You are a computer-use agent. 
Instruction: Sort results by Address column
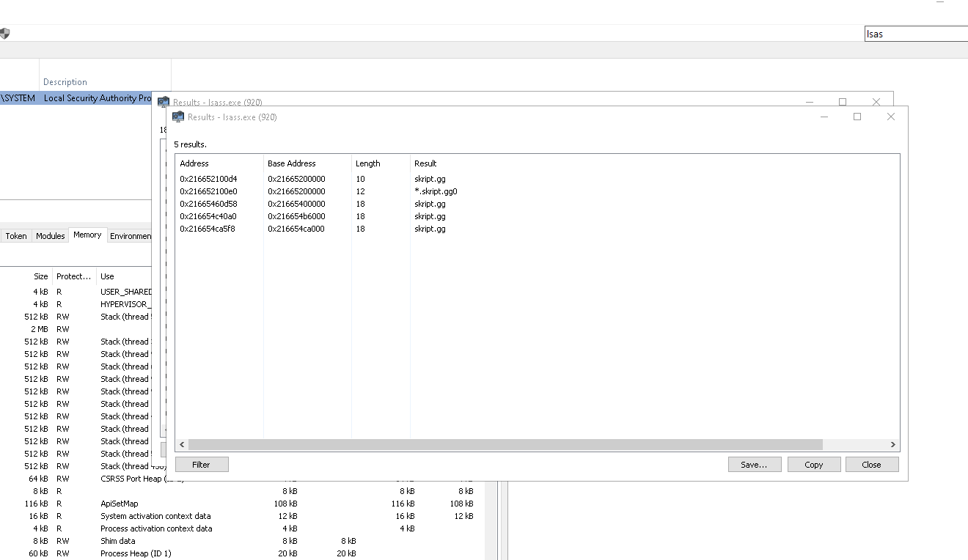(219, 163)
